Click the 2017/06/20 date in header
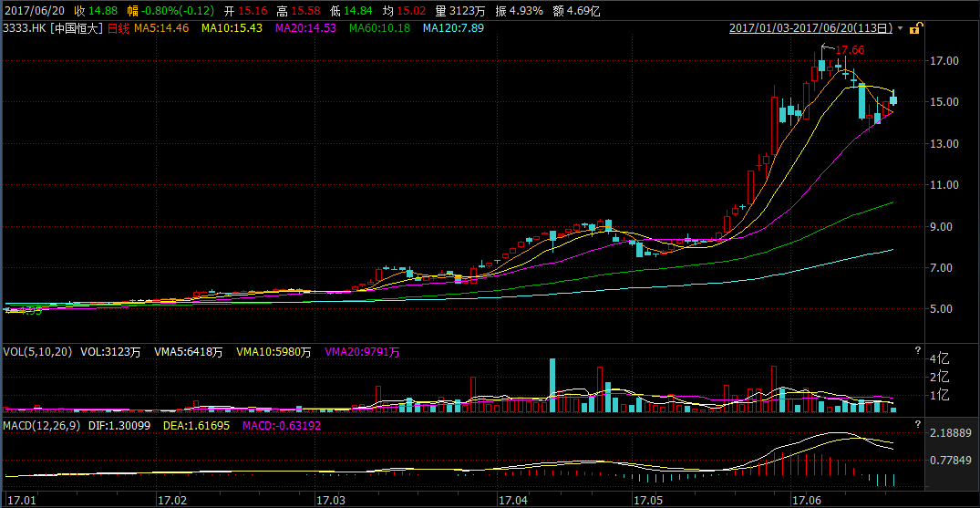This screenshot has width=980, height=508. click(x=33, y=11)
